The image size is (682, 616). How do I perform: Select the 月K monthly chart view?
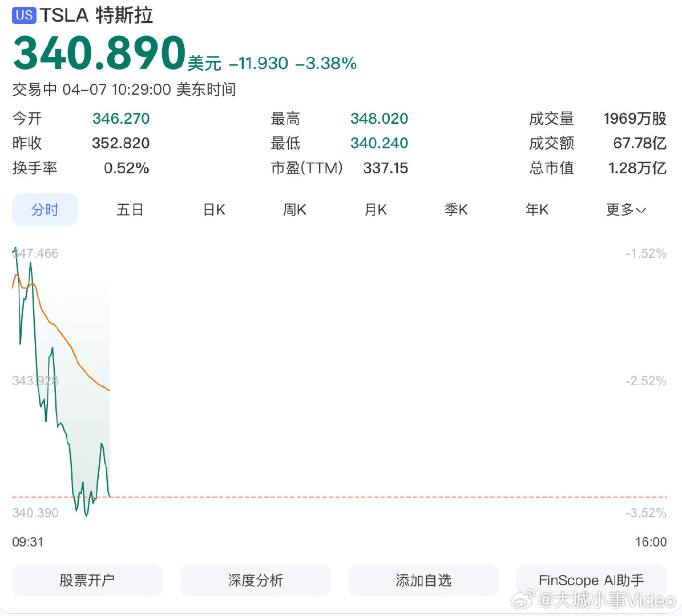click(375, 209)
